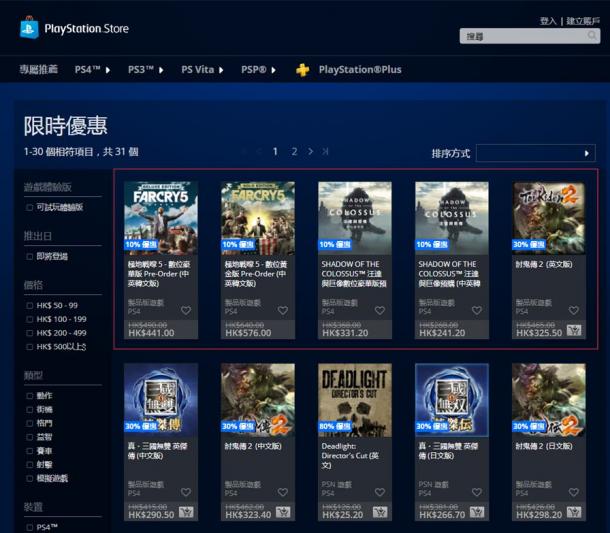Open the 排序方式 sort dropdown
Viewport: 610px width, 533px height.
[535, 153]
